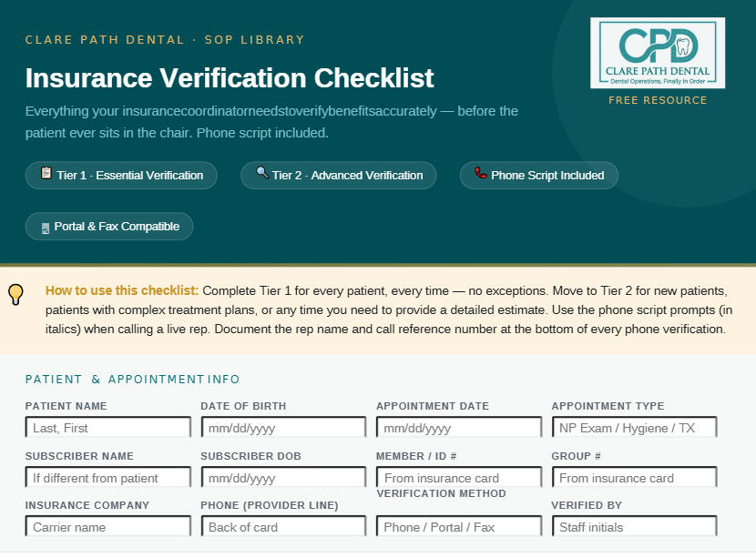Click the Clare Path Dental logo

tap(657, 53)
